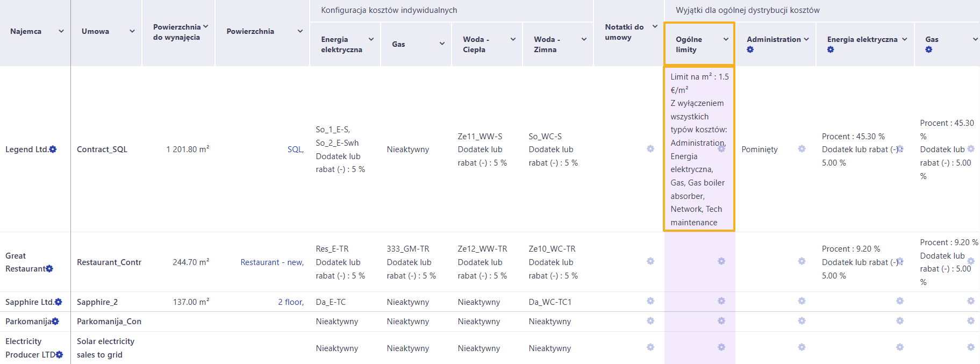Click gear under Energia elektryczna exceptions header
Screen dimensions: 980x364
point(831,49)
